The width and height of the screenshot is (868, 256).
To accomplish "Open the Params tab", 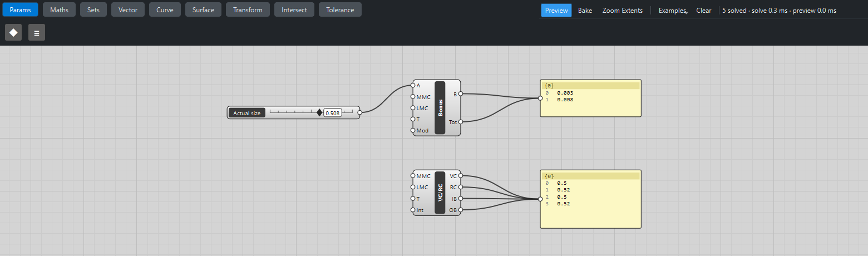I will point(21,9).
